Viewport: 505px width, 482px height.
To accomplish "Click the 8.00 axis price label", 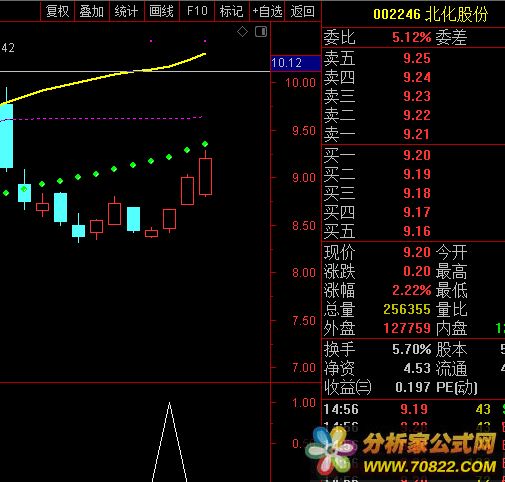I will coord(304,273).
